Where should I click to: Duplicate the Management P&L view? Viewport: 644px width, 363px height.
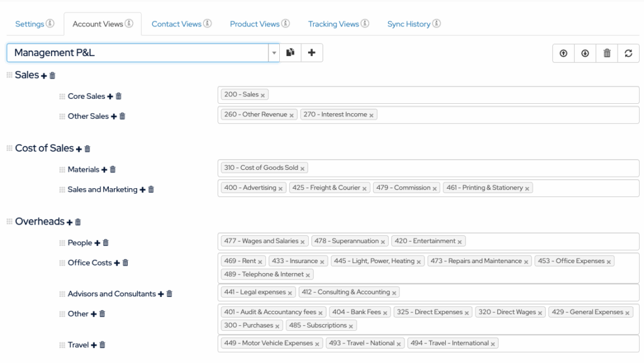tap(290, 53)
